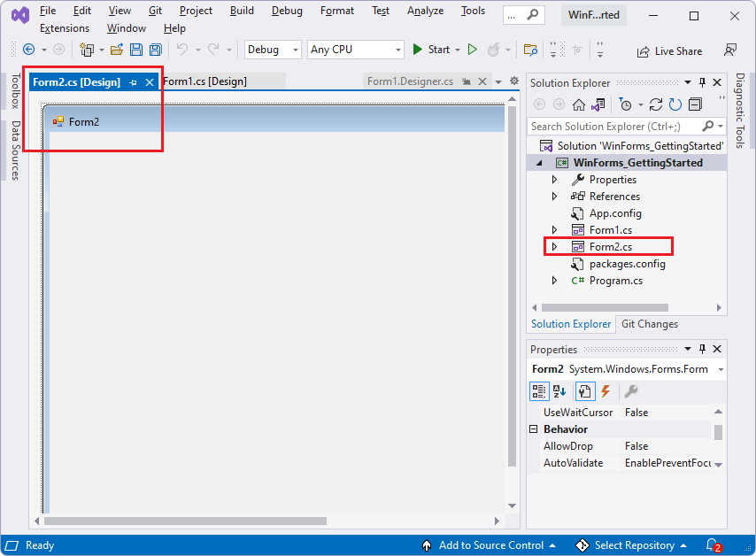Collapse All items in Solution Explorer
756x556 pixels.
point(696,104)
